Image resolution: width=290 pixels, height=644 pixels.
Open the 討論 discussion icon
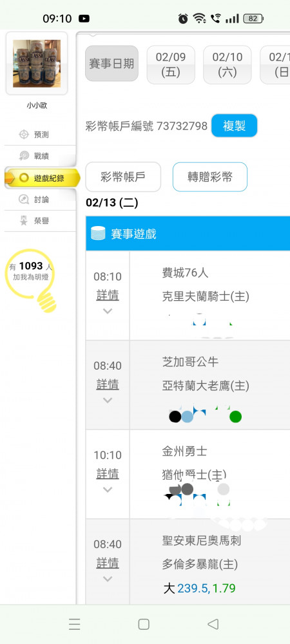tap(24, 200)
